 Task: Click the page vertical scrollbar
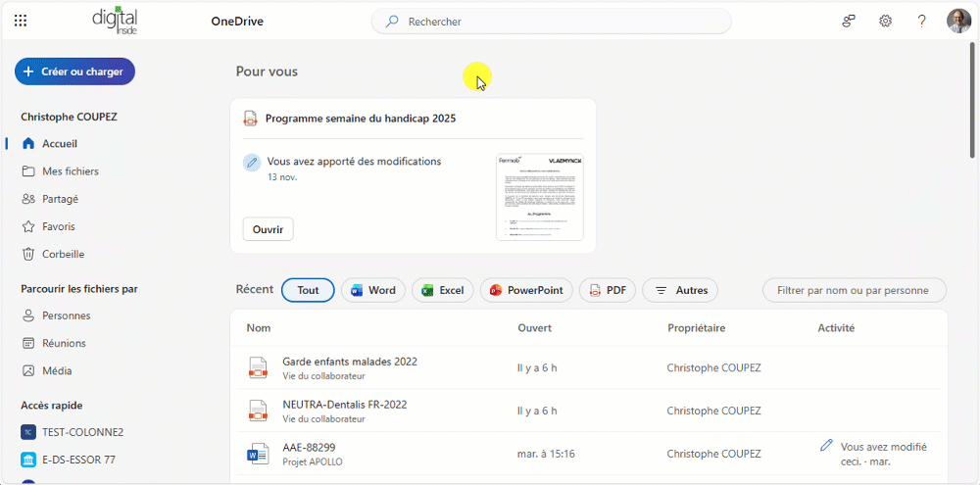pyautogui.click(x=972, y=98)
